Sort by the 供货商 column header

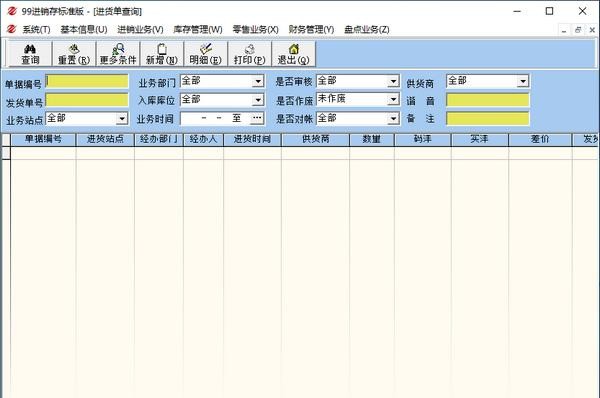[x=316, y=140]
